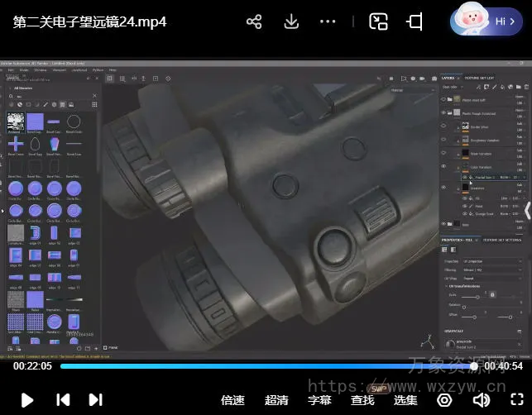The height and width of the screenshot is (415, 532).
Task: Toggle the window side-dock icon in top bar
Action: tap(416, 21)
